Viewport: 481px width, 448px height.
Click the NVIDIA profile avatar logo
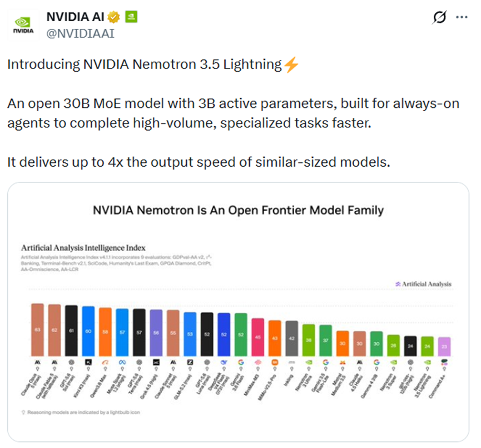pos(23,25)
